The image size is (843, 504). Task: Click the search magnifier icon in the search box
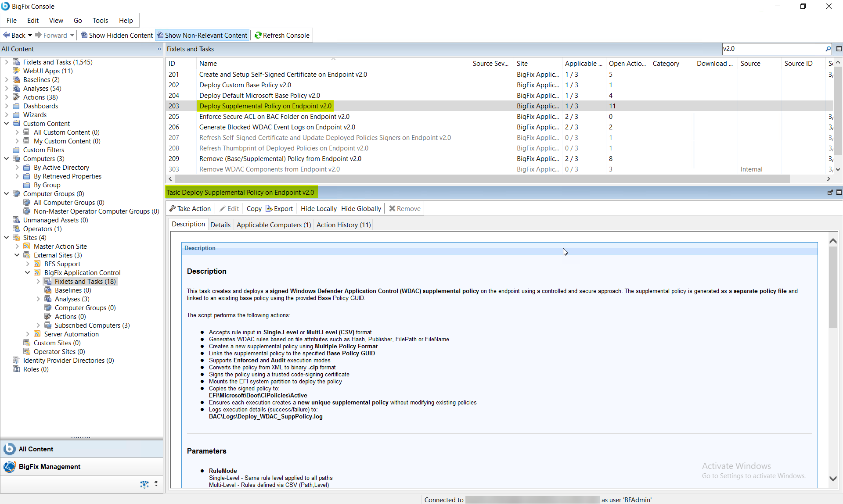click(x=828, y=49)
